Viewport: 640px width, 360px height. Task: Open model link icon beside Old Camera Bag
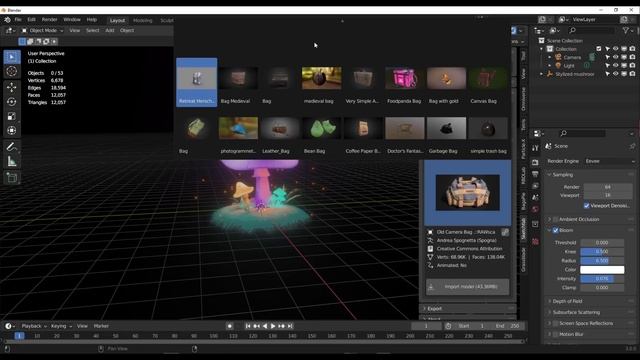point(505,232)
